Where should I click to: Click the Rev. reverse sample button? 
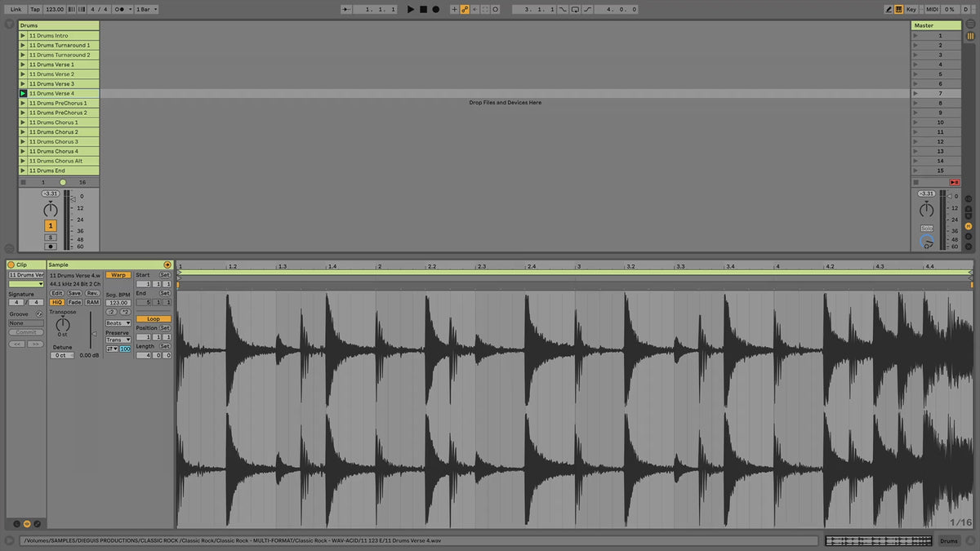(92, 293)
